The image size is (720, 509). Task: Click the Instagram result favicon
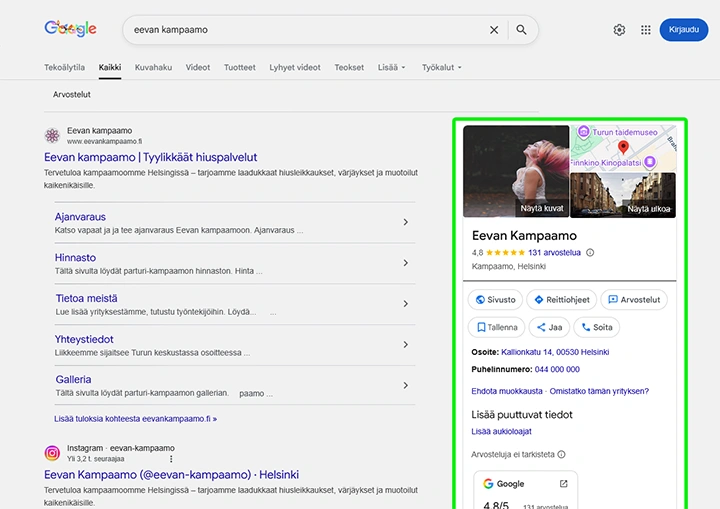(x=52, y=453)
